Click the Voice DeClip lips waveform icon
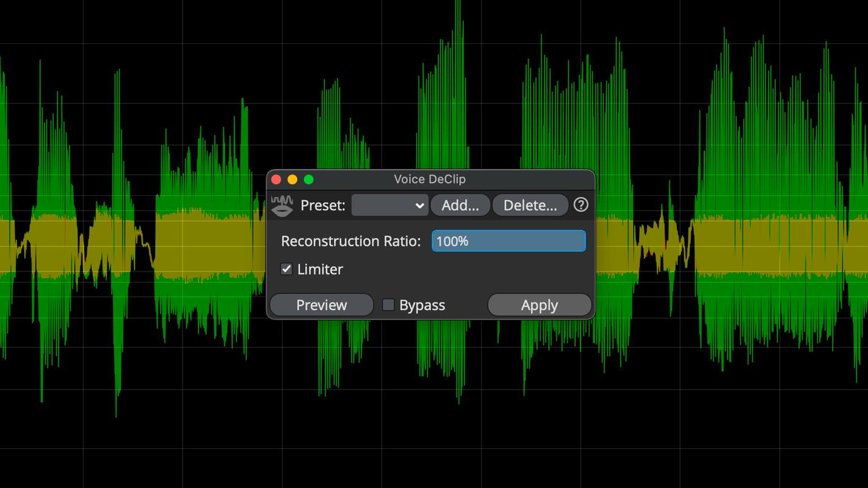Image resolution: width=868 pixels, height=488 pixels. point(281,206)
